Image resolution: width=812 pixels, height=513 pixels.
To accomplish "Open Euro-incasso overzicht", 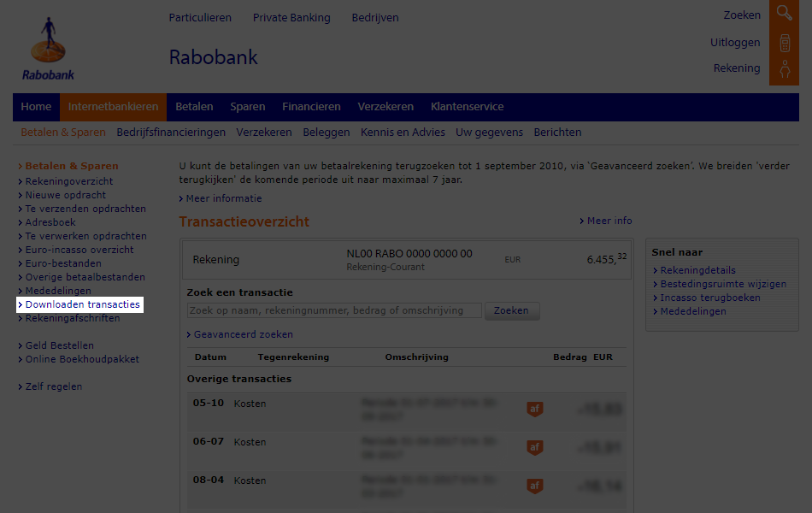I will [79, 250].
